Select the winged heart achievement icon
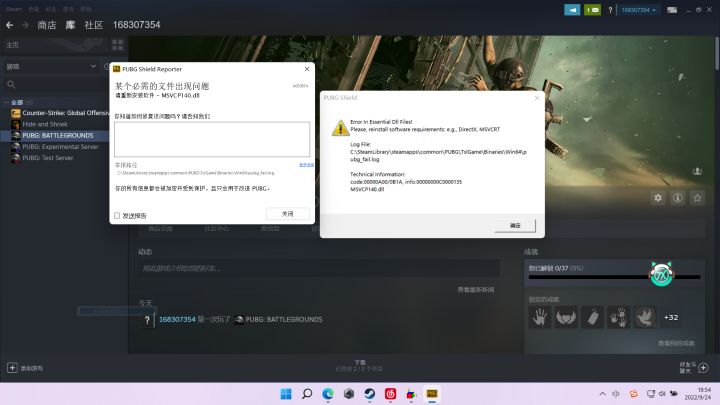 (x=566, y=317)
